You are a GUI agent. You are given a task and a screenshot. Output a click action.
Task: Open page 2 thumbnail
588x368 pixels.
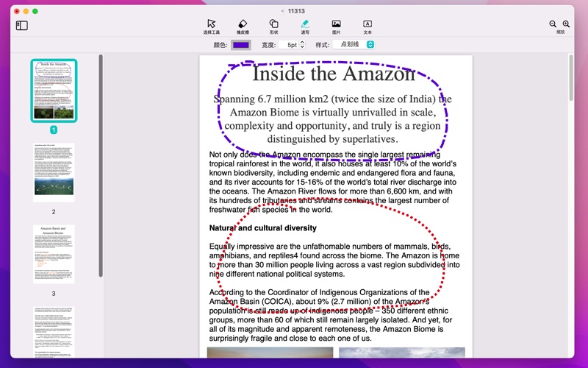pos(54,173)
